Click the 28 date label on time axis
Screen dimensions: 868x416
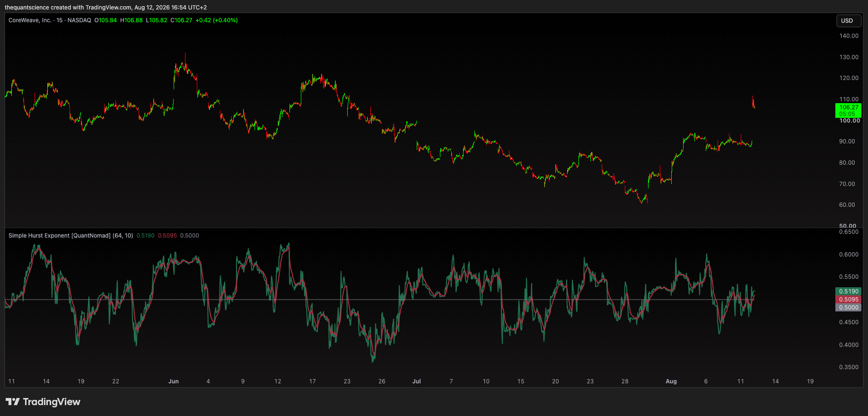pyautogui.click(x=625, y=381)
